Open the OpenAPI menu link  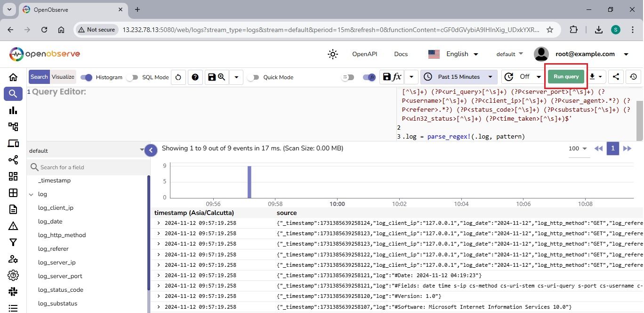pyautogui.click(x=364, y=54)
